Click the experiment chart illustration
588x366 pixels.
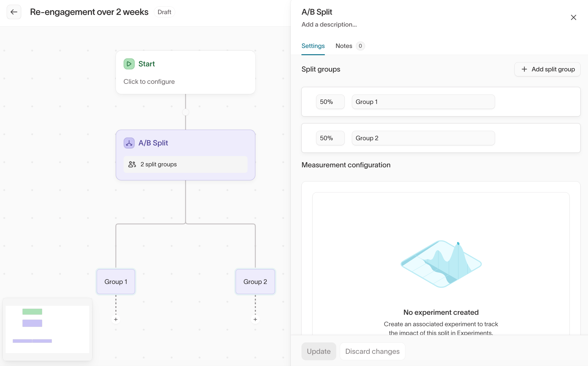(x=441, y=264)
